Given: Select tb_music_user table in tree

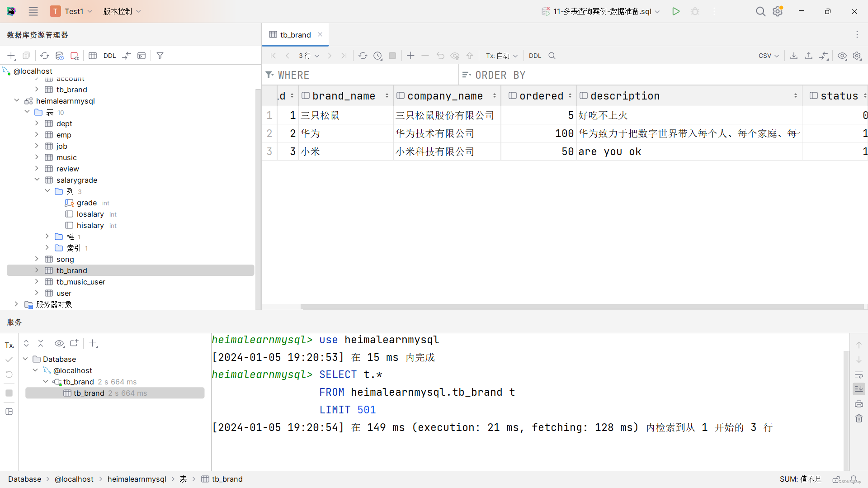Looking at the screenshot, I should pyautogui.click(x=80, y=282).
